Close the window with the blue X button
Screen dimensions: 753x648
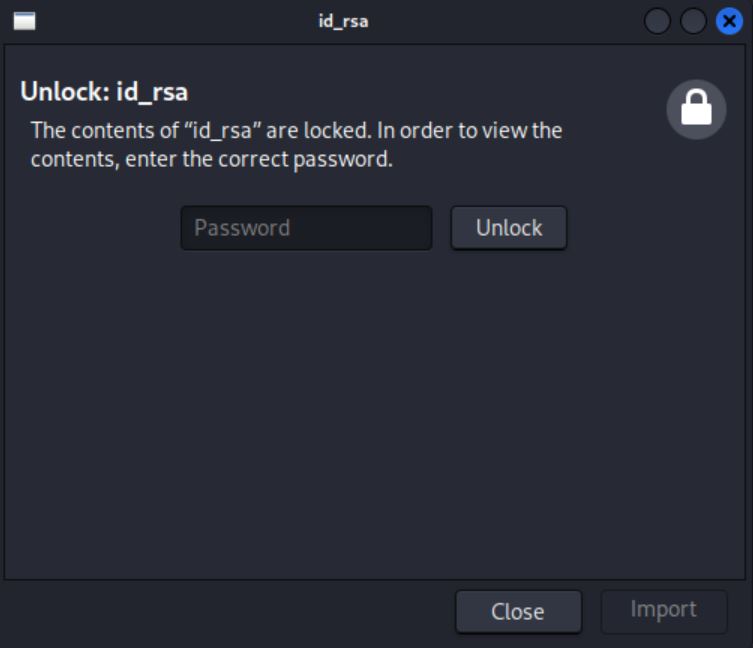tap(729, 21)
